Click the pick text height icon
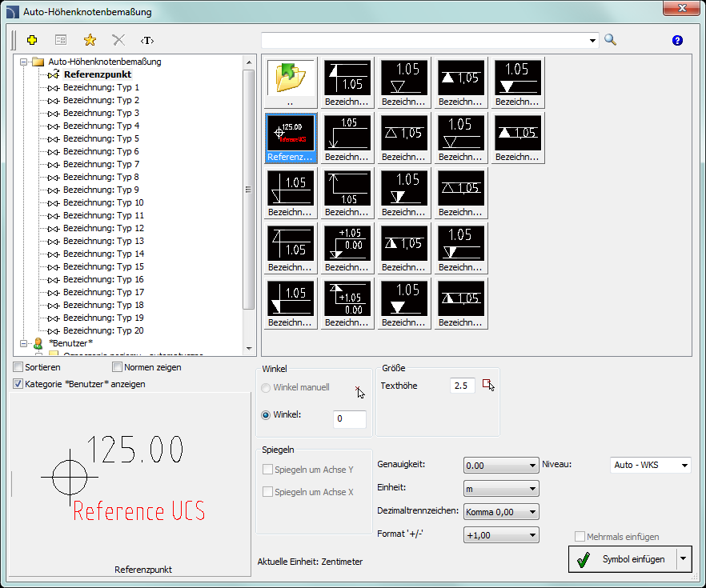The width and height of the screenshot is (706, 588). point(488,386)
